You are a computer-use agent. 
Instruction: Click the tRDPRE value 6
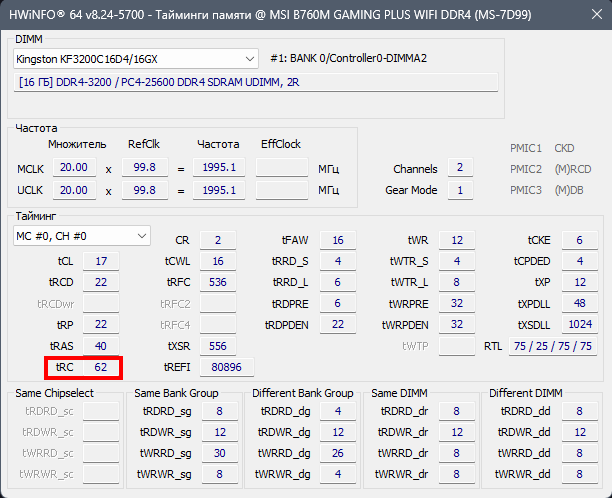click(x=338, y=303)
